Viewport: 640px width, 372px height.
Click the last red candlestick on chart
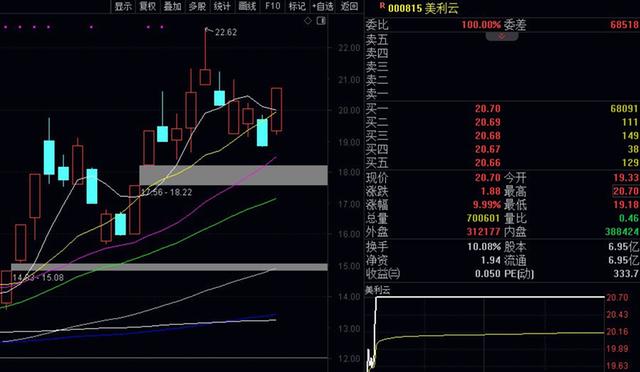click(x=276, y=109)
